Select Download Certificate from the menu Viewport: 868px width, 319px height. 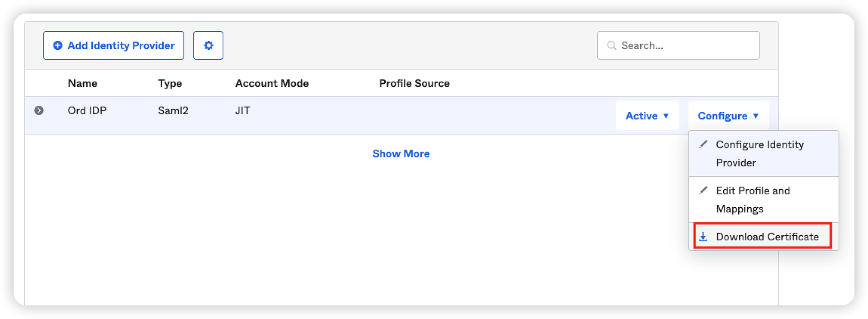point(767,237)
